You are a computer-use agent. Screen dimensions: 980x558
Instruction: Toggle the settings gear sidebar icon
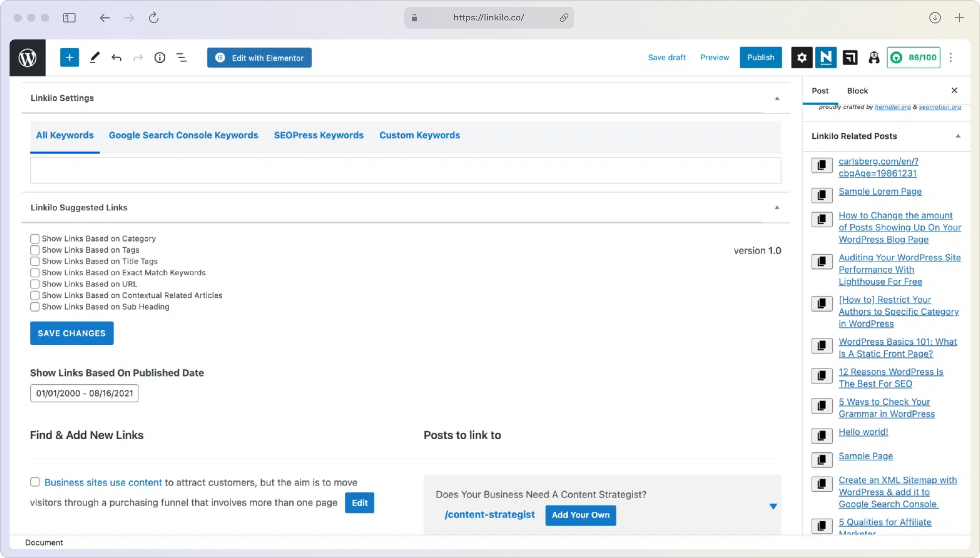tap(802, 58)
